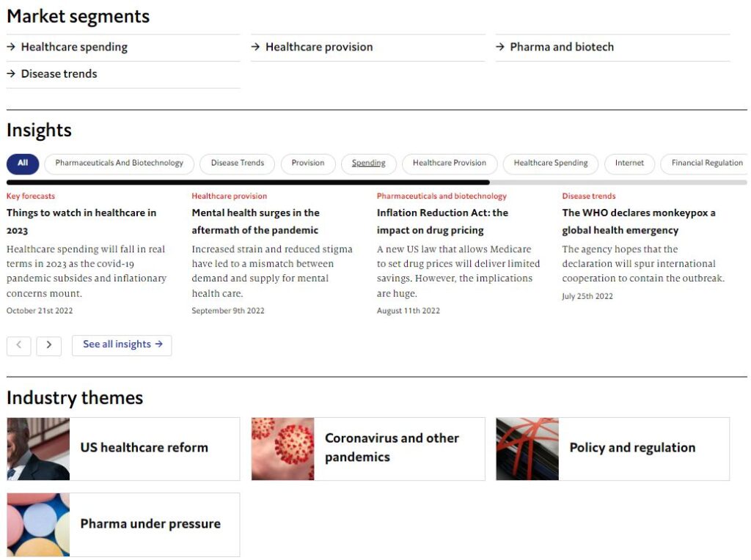Open See all insights link
This screenshot has width=751, height=560.
(x=122, y=345)
